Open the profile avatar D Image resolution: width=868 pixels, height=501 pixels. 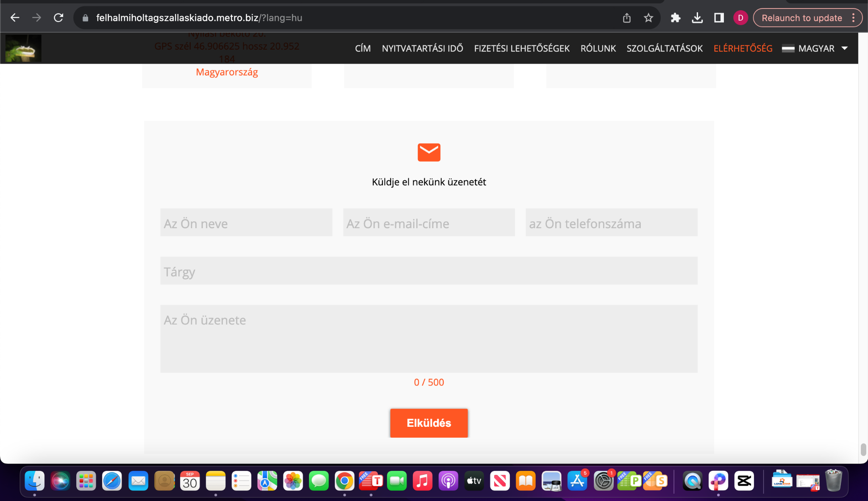(x=740, y=18)
